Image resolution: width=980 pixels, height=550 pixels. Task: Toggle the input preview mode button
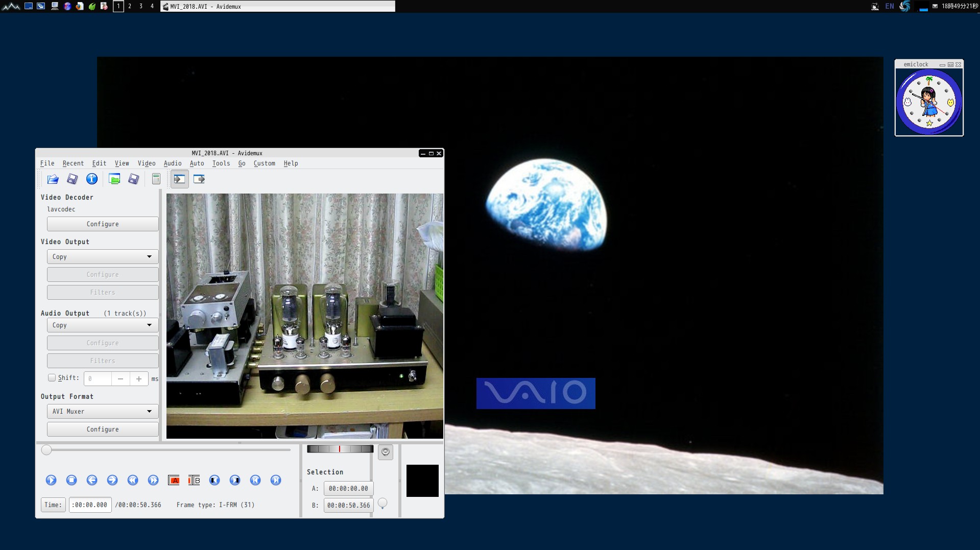click(179, 179)
